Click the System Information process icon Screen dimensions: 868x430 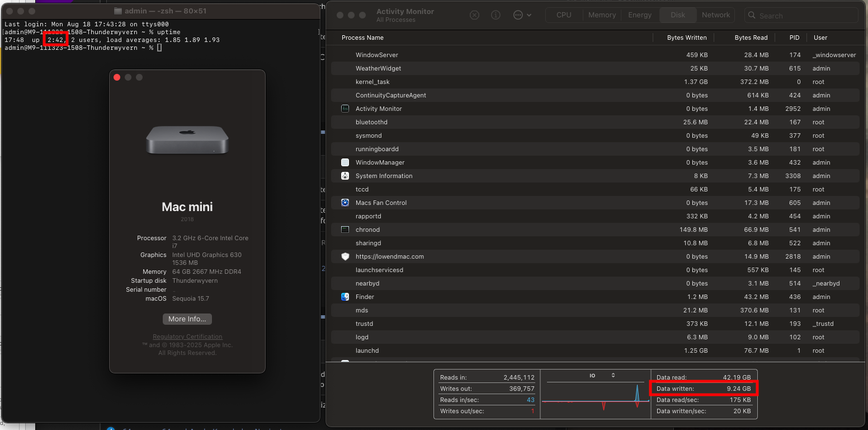(345, 176)
